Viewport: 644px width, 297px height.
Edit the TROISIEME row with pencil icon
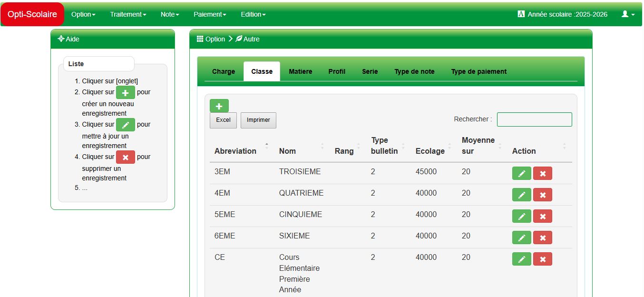[x=522, y=173]
